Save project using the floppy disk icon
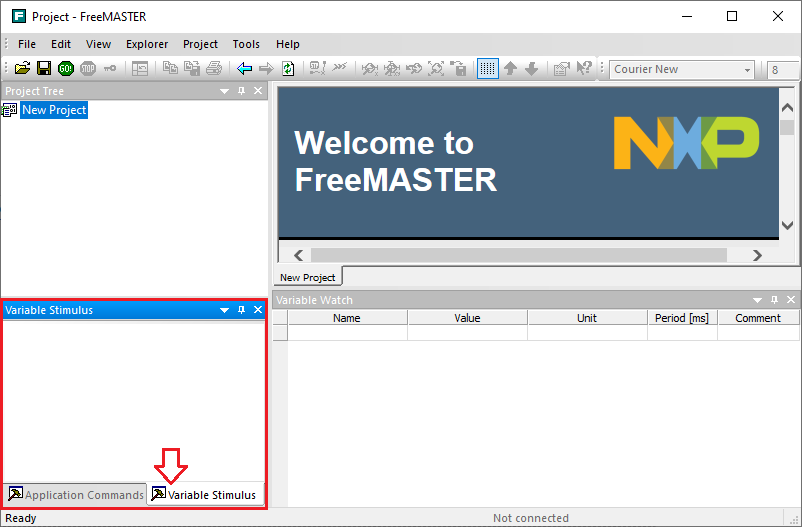 coord(44,68)
